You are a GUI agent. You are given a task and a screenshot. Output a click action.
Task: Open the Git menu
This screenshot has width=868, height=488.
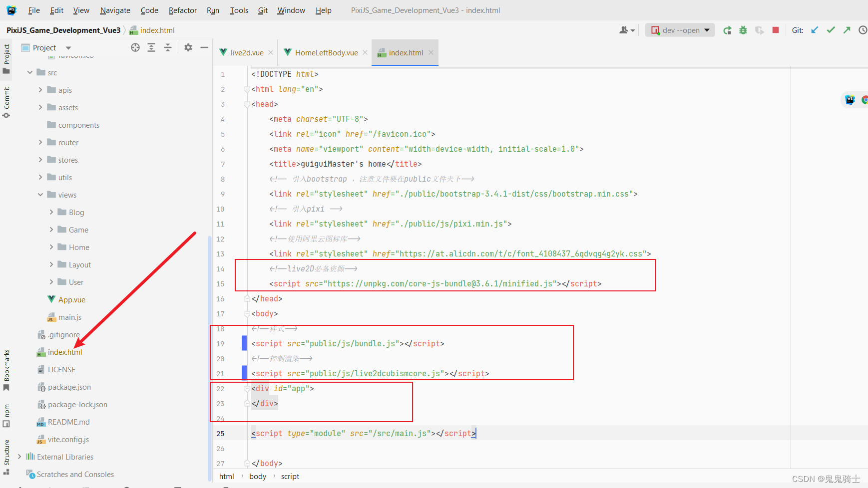pyautogui.click(x=263, y=10)
